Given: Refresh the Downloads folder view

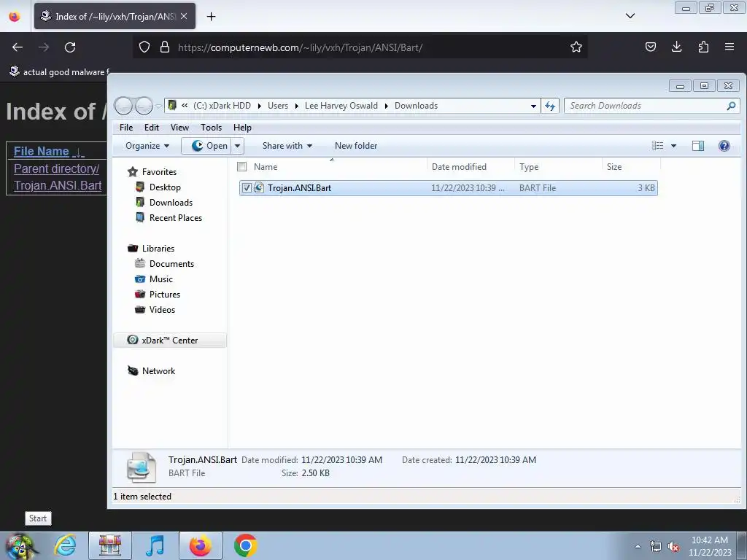Looking at the screenshot, I should (x=550, y=106).
